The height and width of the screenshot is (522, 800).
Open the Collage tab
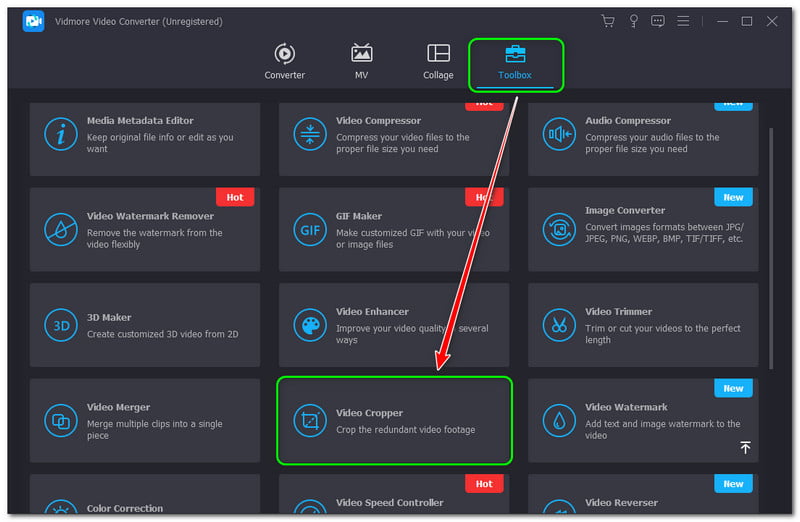point(438,61)
